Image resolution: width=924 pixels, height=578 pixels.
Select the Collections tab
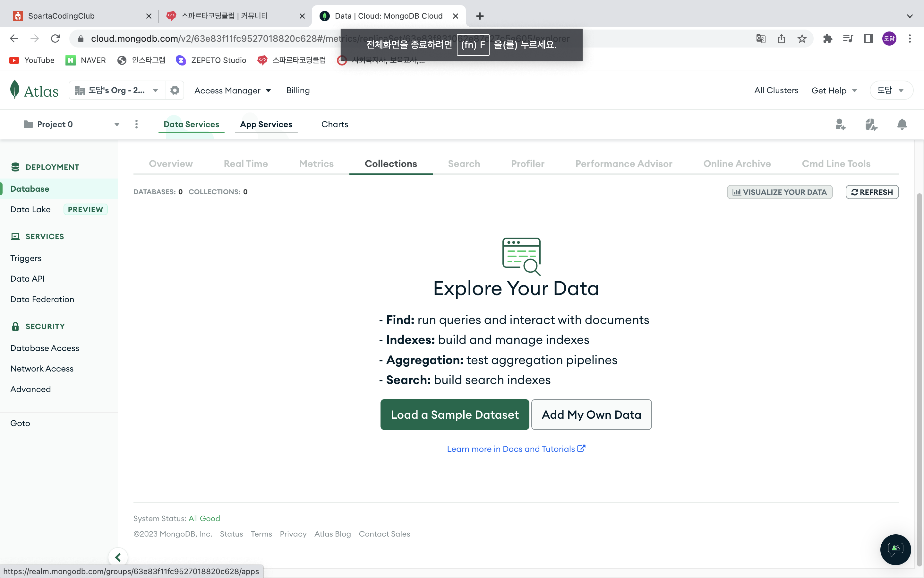[390, 164]
